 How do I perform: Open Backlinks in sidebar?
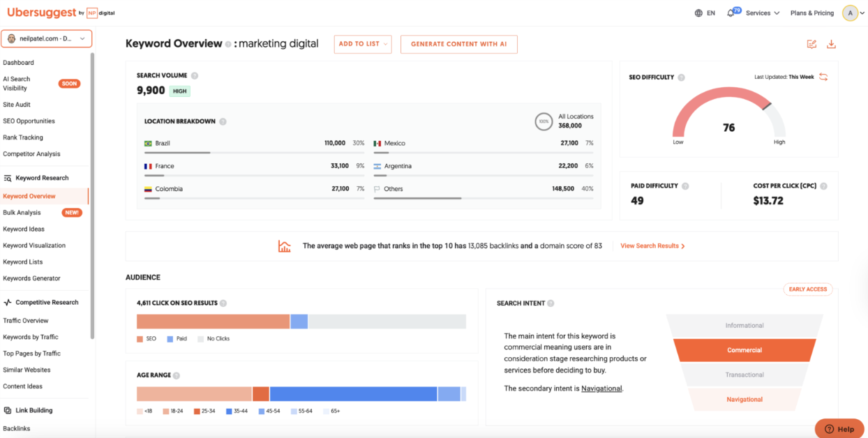17,429
